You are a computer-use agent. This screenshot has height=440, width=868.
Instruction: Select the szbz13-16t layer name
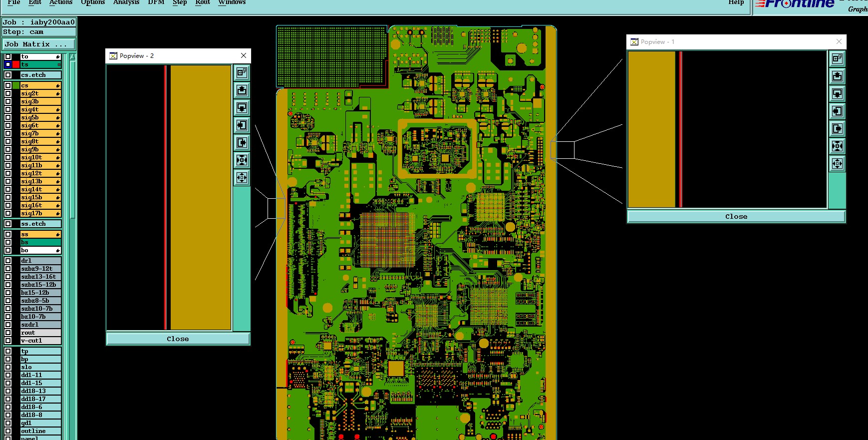tap(41, 277)
